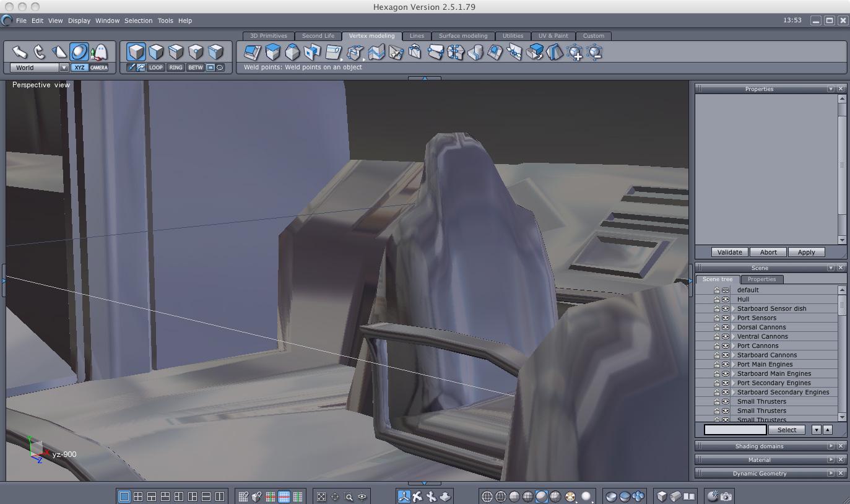850x504 pixels.
Task: Hide the Dorsal Cannons object
Action: coord(726,327)
